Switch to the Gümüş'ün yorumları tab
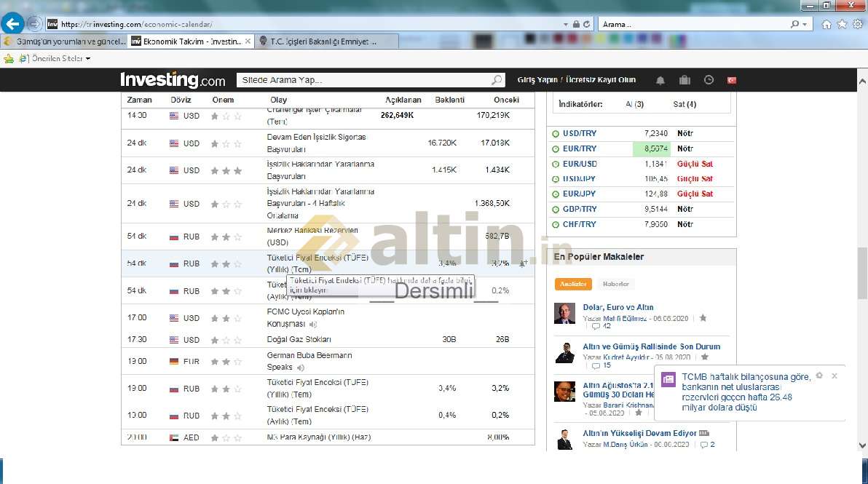The image size is (868, 484). pyautogui.click(x=64, y=41)
